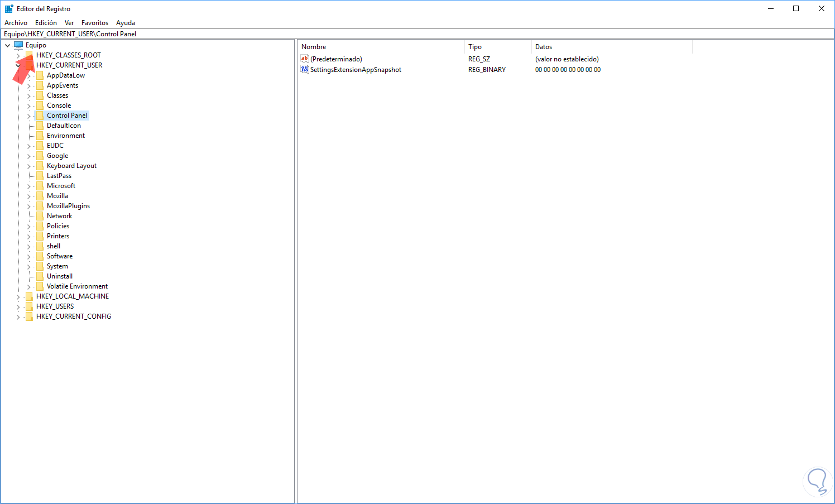This screenshot has width=835, height=504.
Task: Click the DefaultIcon folder icon
Action: point(40,126)
